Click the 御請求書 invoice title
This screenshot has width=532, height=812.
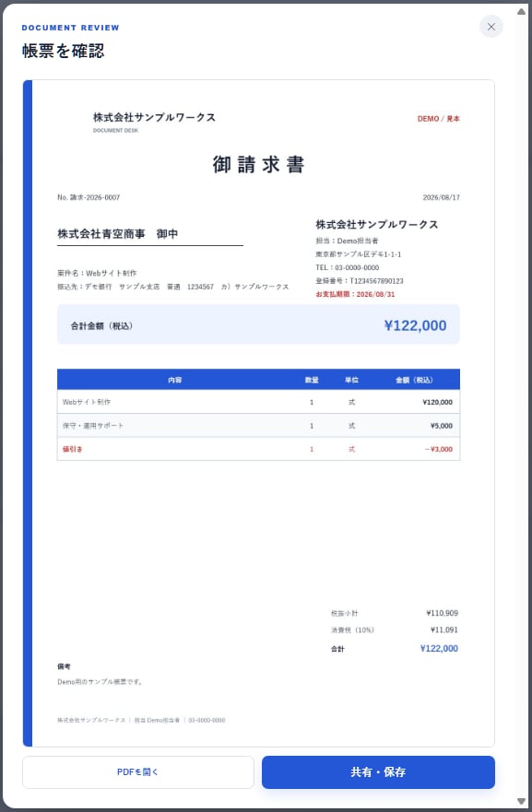[258, 164]
